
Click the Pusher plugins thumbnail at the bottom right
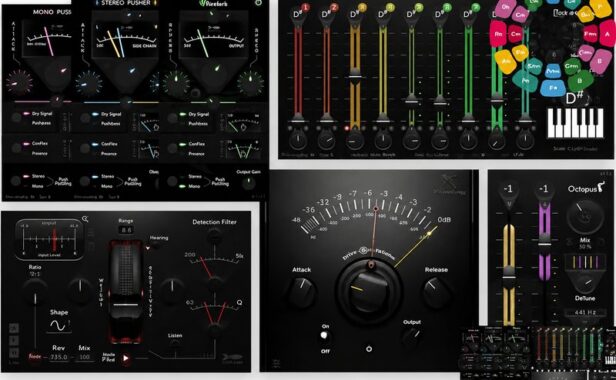(495, 352)
